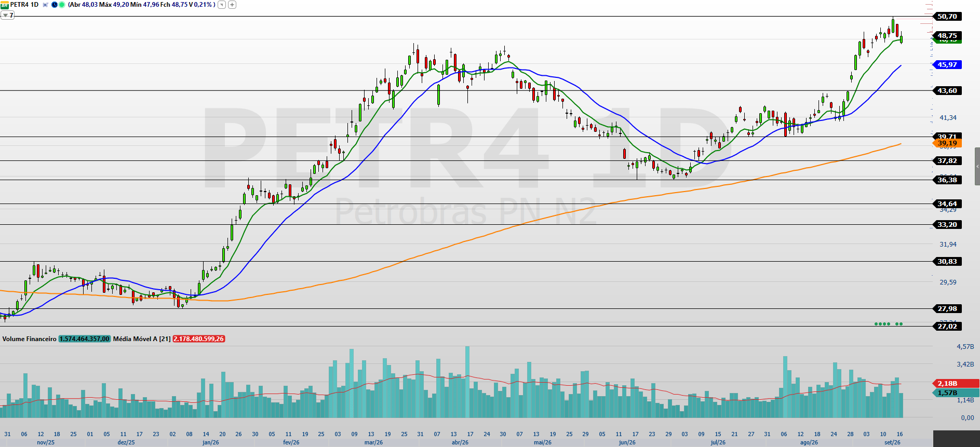Image resolution: width=980 pixels, height=447 pixels.
Task: Select the blue 45,97 moving average tag
Action: point(947,65)
